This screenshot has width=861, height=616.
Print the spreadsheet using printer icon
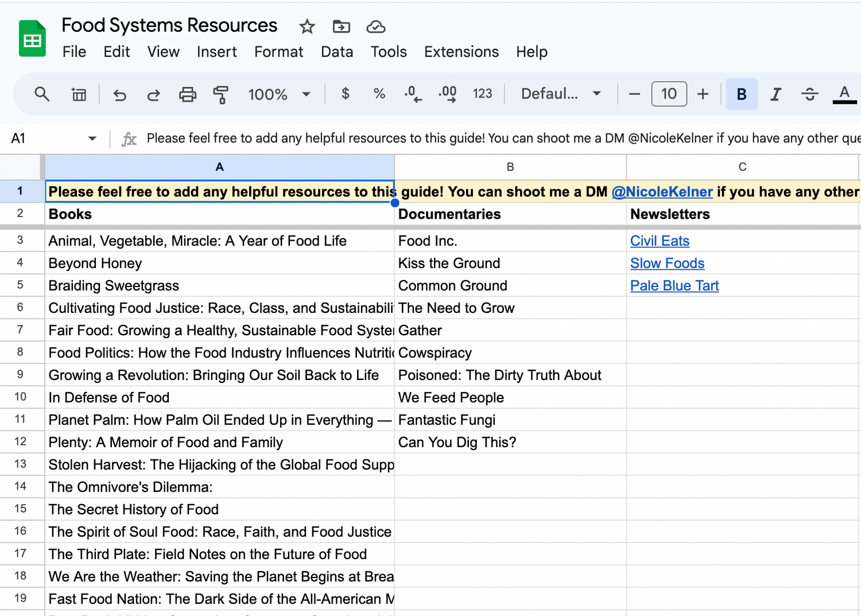click(x=187, y=94)
